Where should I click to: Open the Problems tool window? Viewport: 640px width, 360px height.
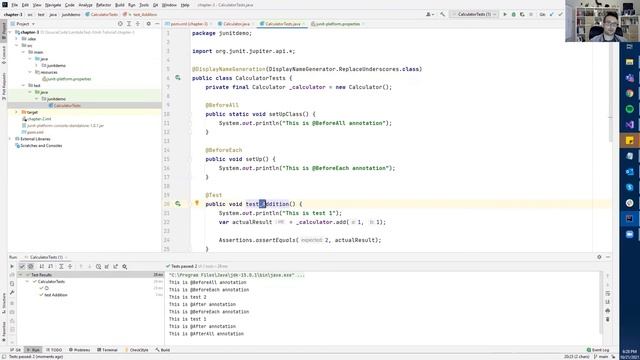(x=79, y=350)
